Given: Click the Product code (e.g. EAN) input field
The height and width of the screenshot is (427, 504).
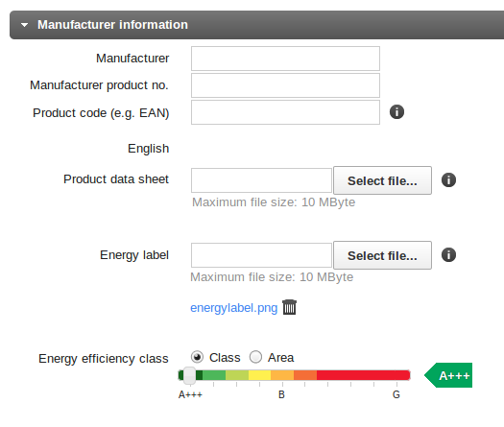Looking at the screenshot, I should coord(285,112).
